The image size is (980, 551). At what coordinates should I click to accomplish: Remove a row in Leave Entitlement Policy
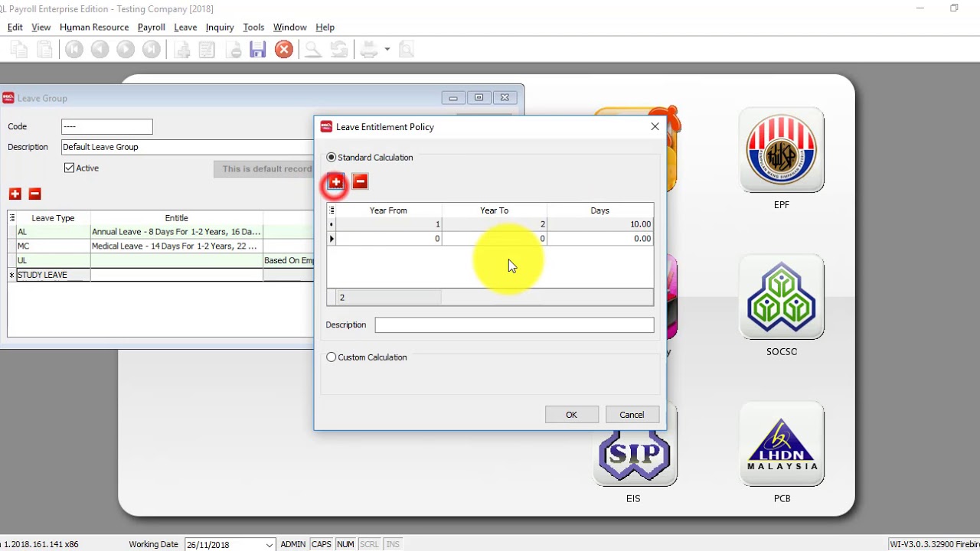click(360, 181)
